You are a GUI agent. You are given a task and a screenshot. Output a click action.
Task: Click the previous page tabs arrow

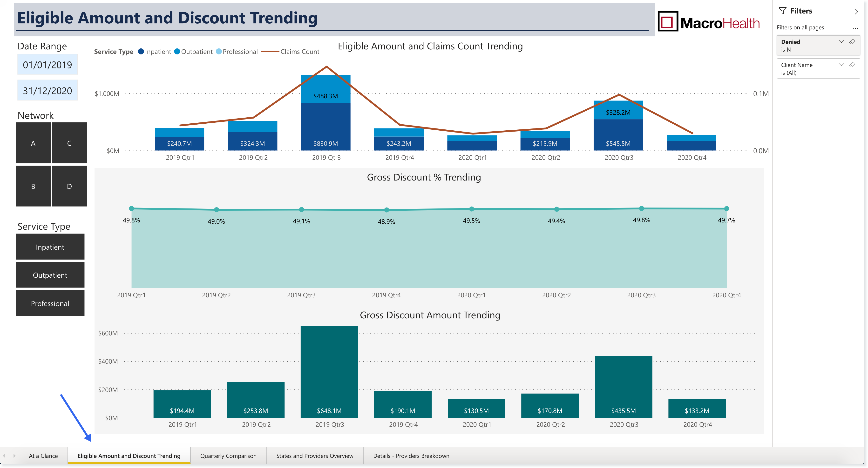pos(4,455)
